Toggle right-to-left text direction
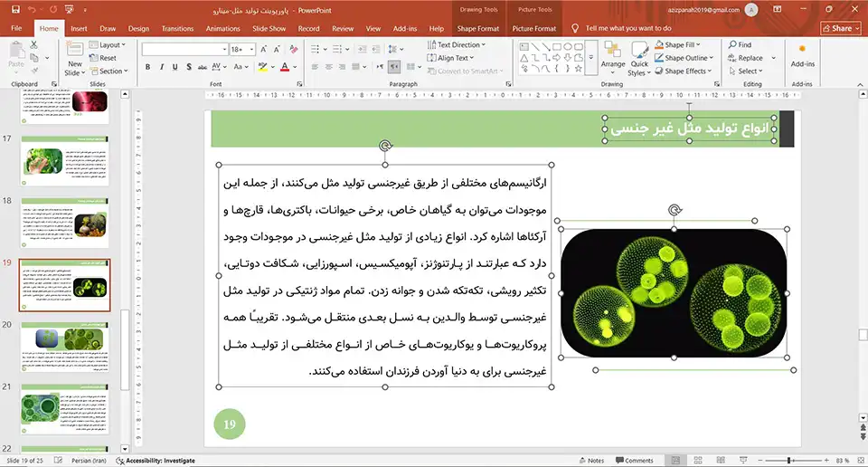The image size is (868, 467). pos(394,66)
